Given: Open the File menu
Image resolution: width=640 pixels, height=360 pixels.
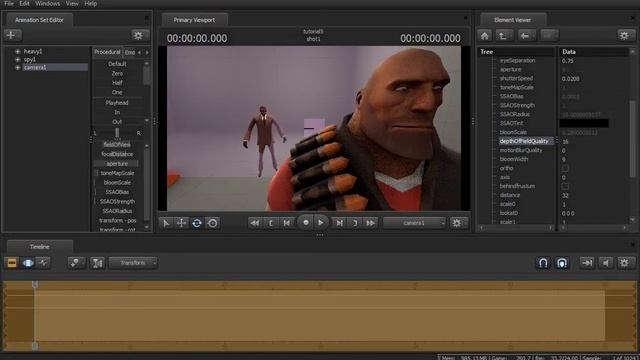Looking at the screenshot, I should point(9,4).
